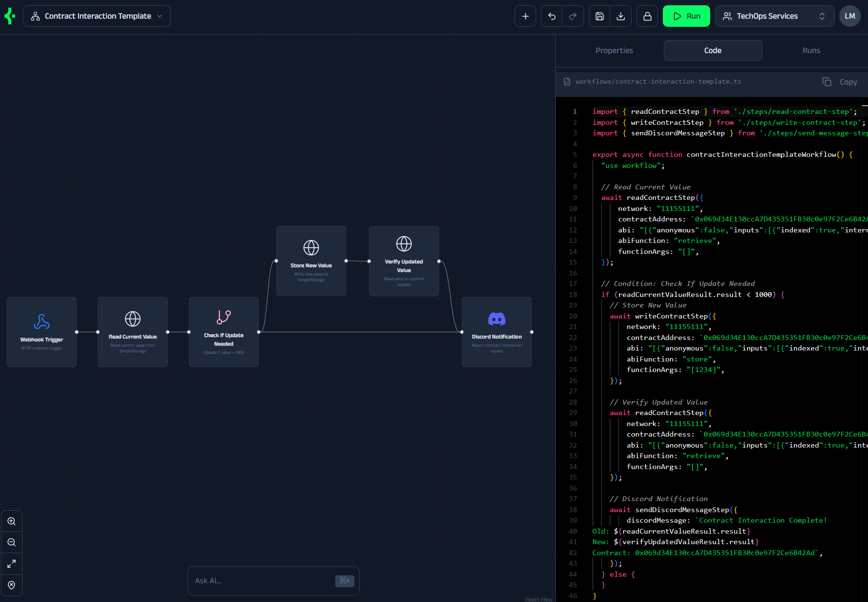Lock the workflow with the padlock icon
The image size is (868, 602).
tap(647, 16)
